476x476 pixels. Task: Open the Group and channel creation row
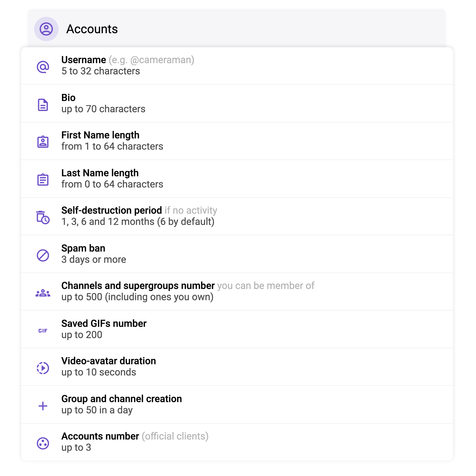pos(237,405)
